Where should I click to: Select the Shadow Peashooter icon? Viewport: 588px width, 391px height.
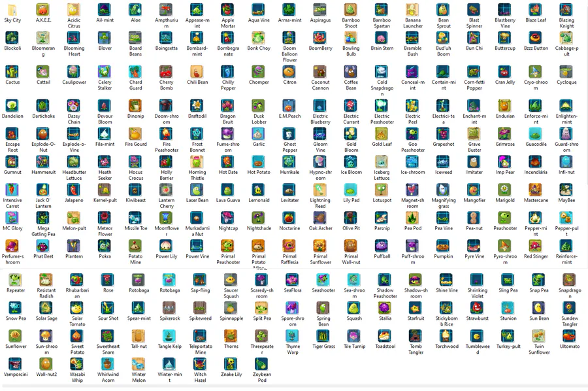point(385,280)
